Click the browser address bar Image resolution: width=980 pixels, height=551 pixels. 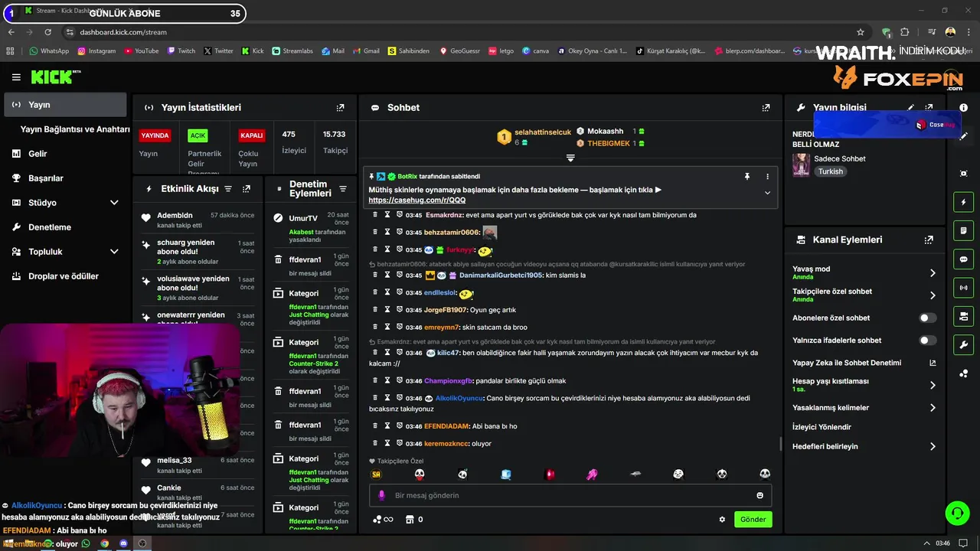click(459, 32)
